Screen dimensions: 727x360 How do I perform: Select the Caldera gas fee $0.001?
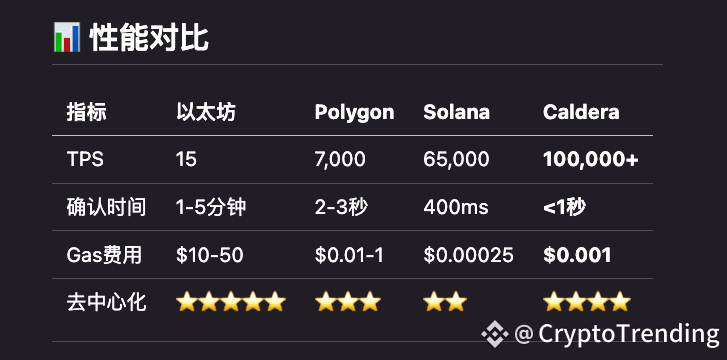[577, 255]
